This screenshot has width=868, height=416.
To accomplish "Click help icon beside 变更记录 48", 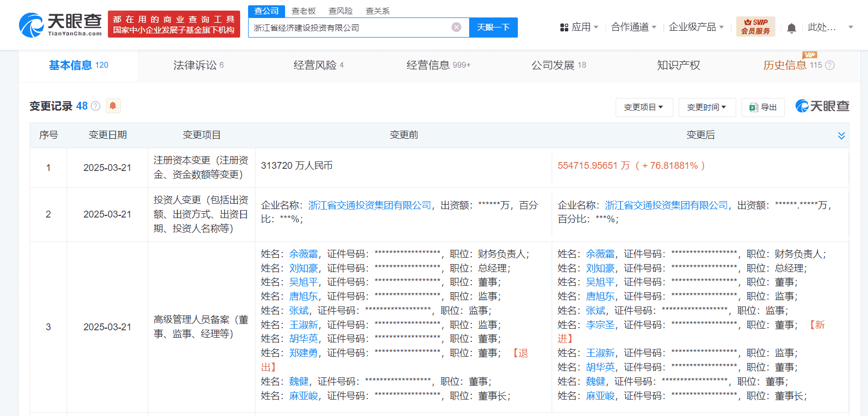I will (96, 106).
